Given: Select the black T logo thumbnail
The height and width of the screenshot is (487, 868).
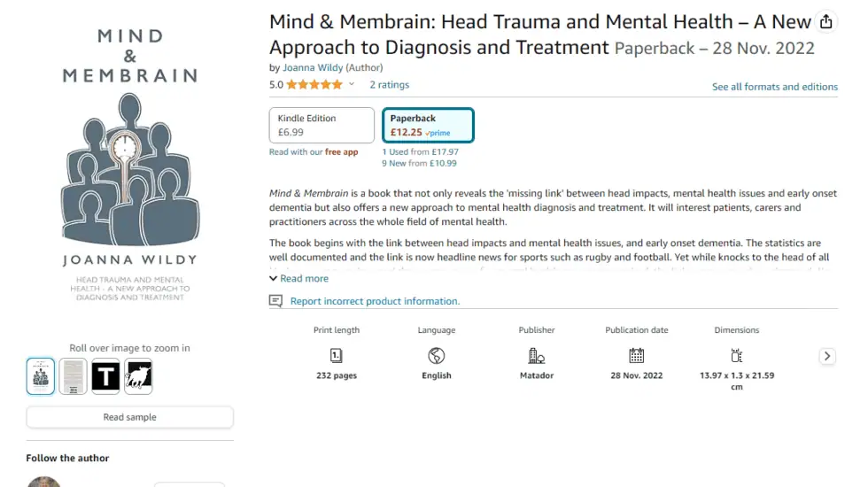Looking at the screenshot, I should coord(105,376).
